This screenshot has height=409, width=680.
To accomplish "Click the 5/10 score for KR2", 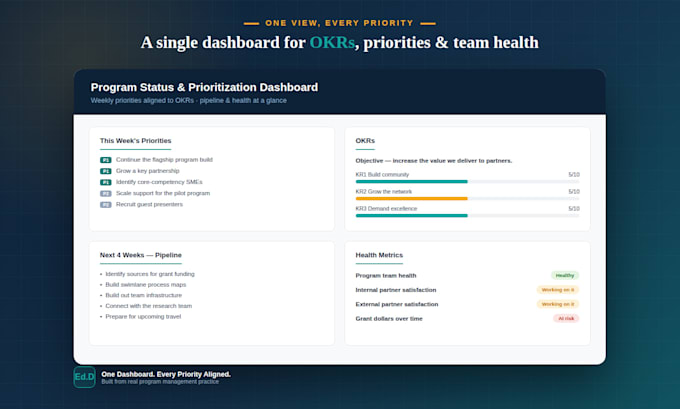I will tap(574, 191).
